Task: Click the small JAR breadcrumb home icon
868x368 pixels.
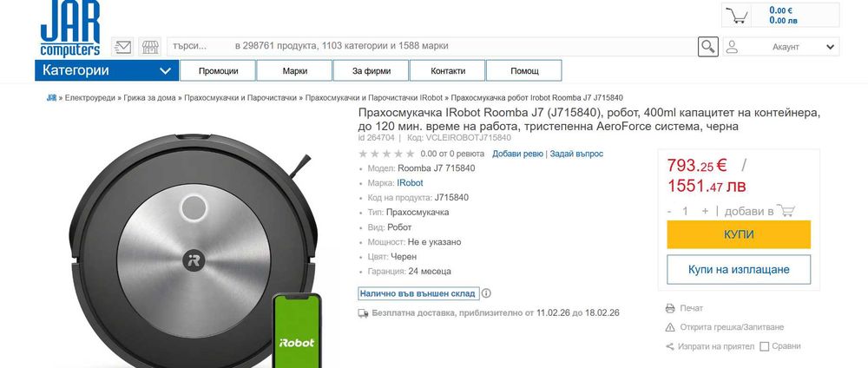Action: click(51, 98)
